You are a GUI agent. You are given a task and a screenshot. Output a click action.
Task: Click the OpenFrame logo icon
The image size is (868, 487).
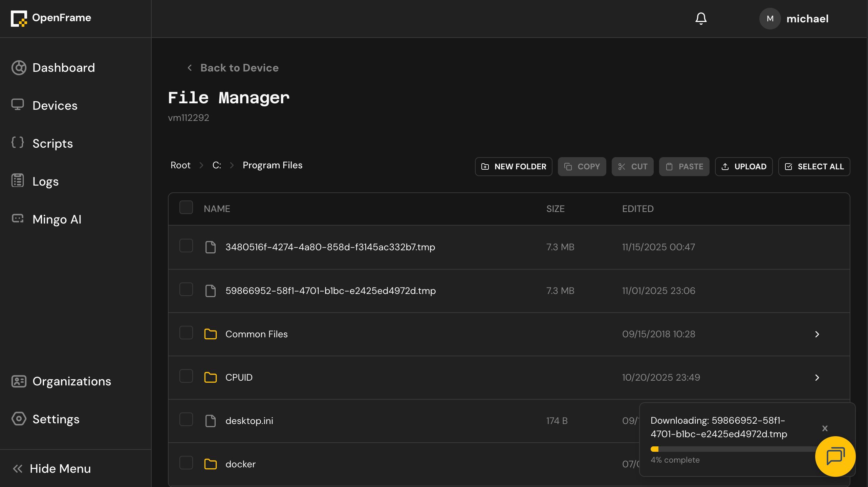(19, 18)
